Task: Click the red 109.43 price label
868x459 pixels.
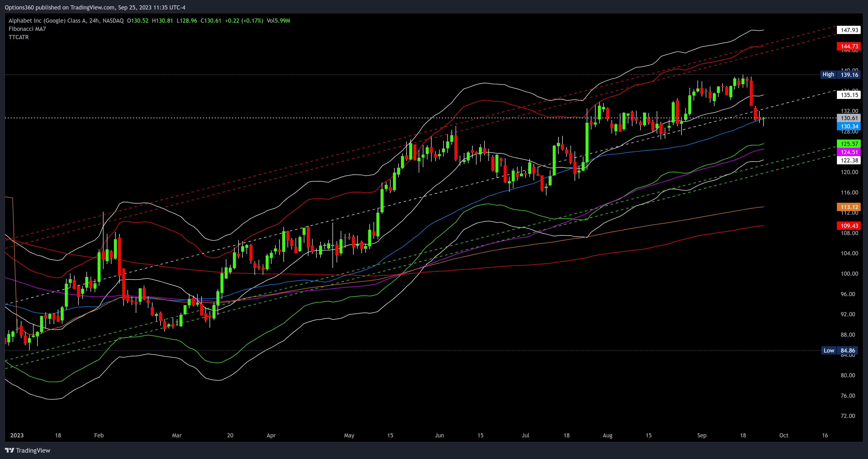Action: pyautogui.click(x=849, y=226)
